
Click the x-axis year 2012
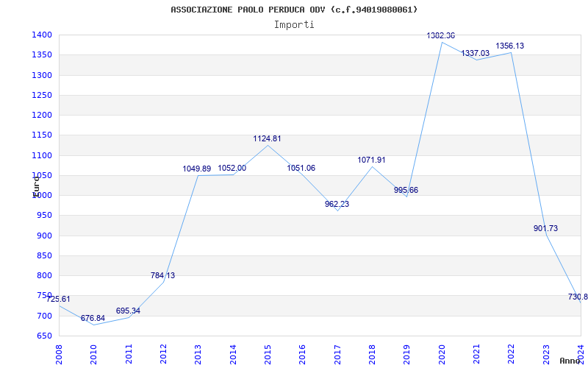163,354
